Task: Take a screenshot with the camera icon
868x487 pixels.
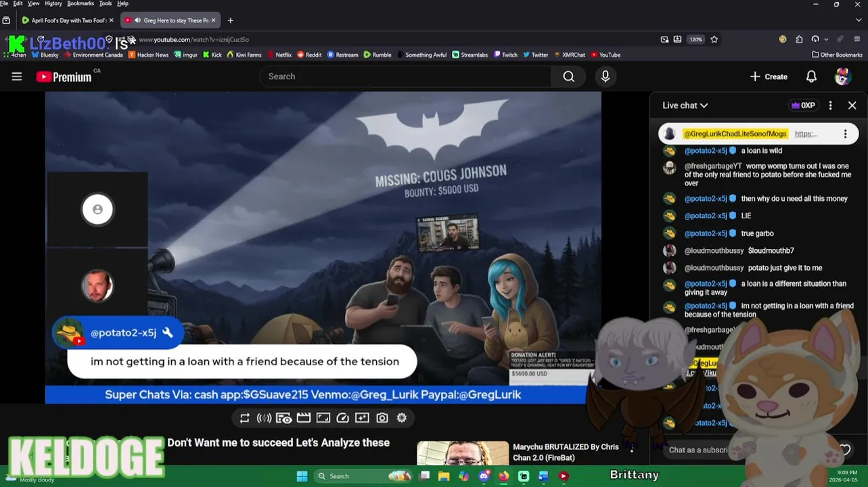Action: 382,418
